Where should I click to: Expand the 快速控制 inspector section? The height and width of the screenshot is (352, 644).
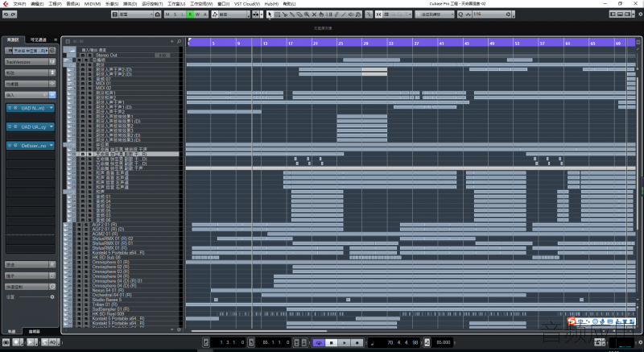pos(31,287)
